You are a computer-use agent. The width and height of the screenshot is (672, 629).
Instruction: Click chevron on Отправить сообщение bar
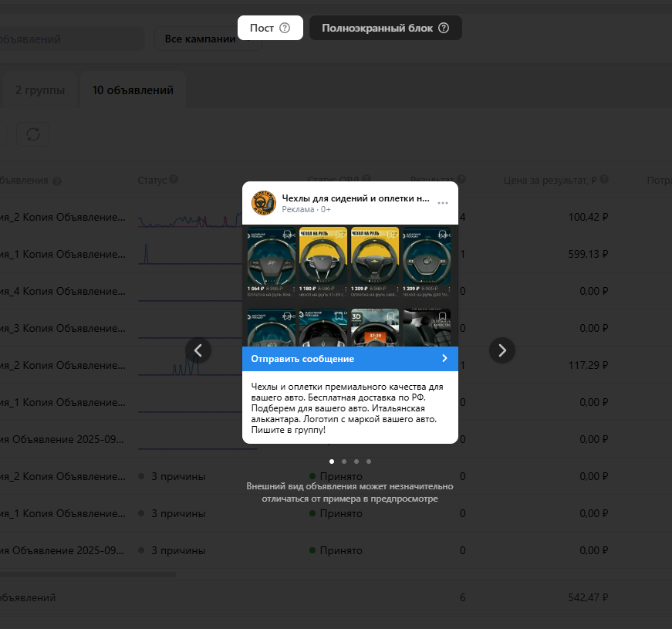pos(444,359)
